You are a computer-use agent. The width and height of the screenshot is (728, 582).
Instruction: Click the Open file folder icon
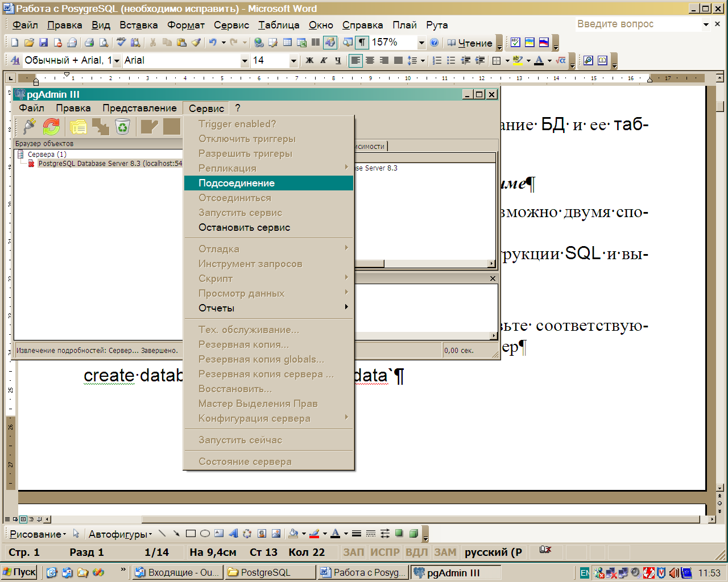pyautogui.click(x=29, y=43)
